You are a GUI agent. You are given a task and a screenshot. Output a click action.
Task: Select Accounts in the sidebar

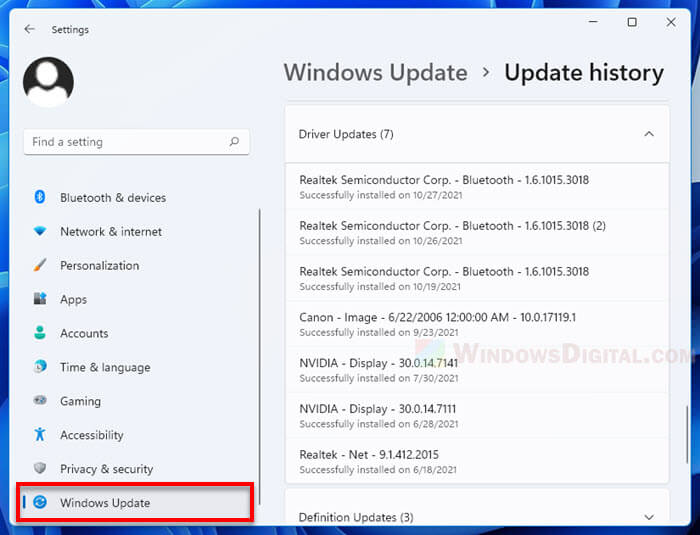137,333
